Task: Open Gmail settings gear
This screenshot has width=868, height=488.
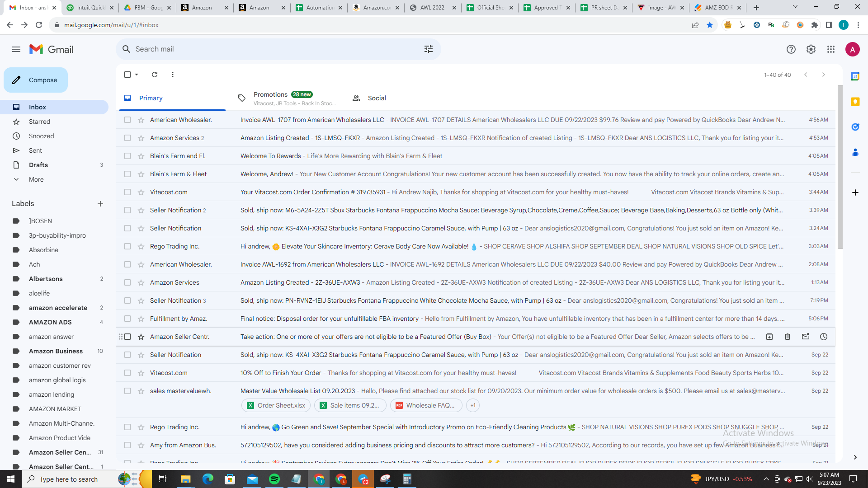Action: tap(811, 49)
